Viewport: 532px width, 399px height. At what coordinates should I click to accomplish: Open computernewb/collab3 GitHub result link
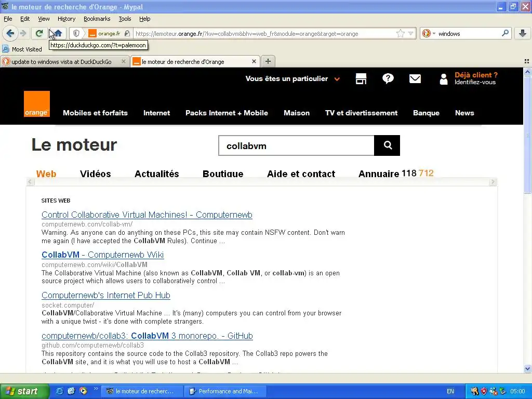coord(147,336)
